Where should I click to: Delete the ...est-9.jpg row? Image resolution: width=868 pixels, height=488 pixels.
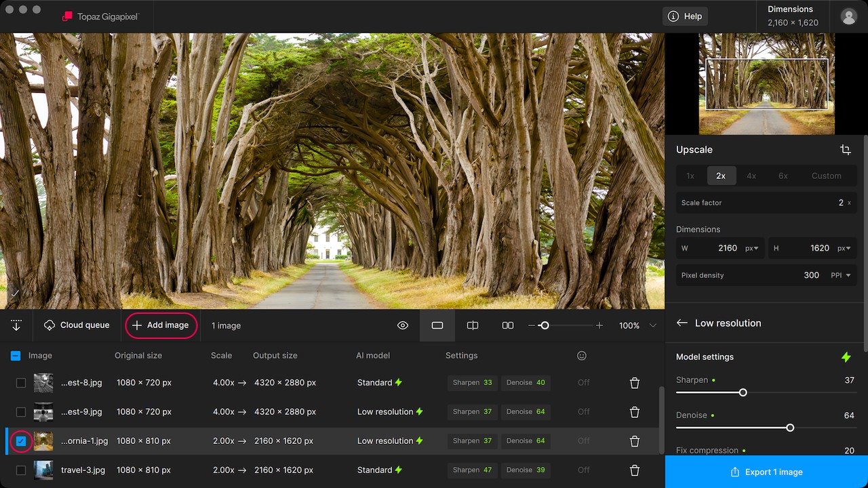635,412
